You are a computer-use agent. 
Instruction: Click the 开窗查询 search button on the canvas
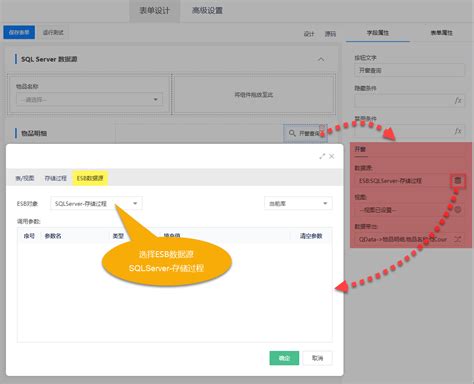coord(305,133)
